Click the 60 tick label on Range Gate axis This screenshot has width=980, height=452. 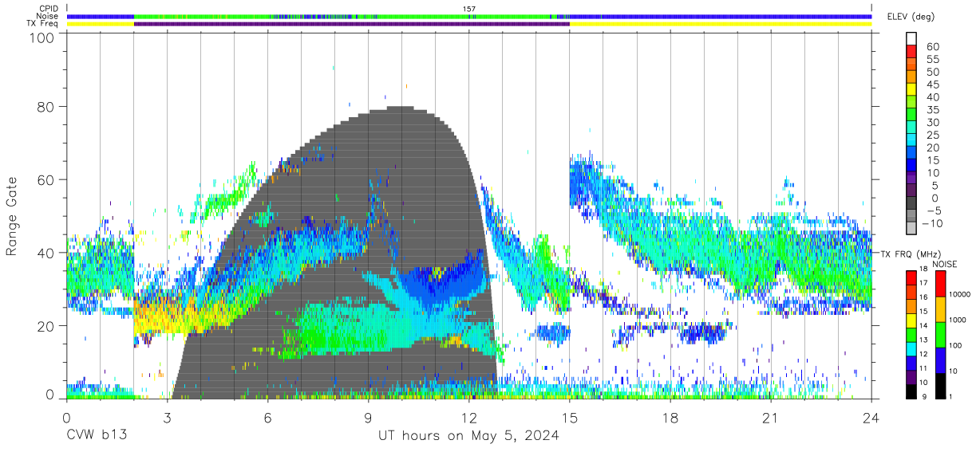tap(46, 179)
